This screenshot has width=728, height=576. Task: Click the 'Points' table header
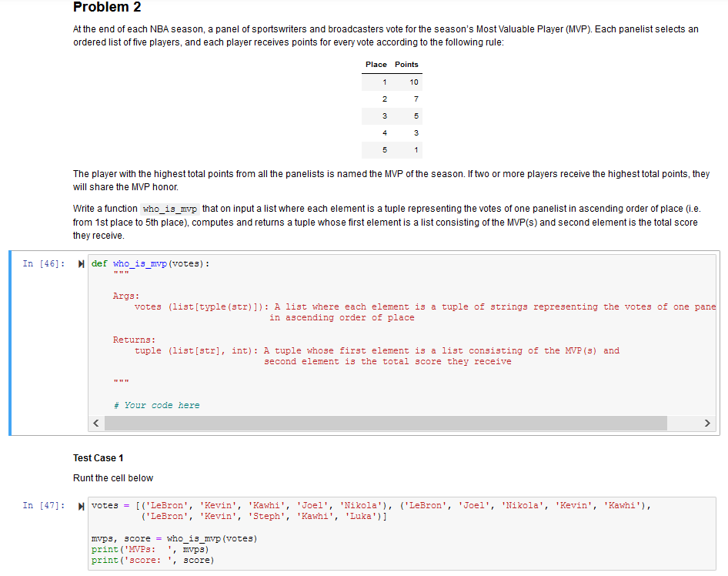406,65
